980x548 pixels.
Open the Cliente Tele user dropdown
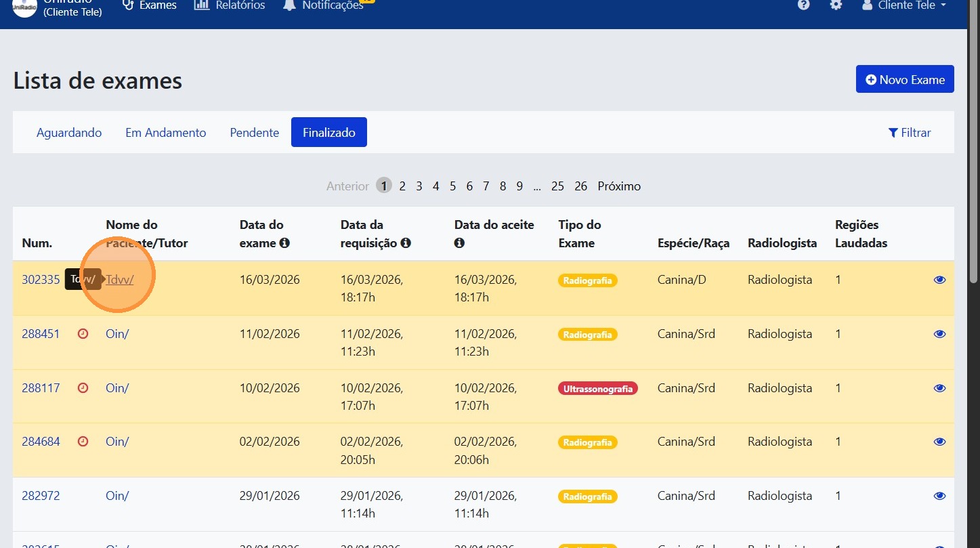coord(904,5)
